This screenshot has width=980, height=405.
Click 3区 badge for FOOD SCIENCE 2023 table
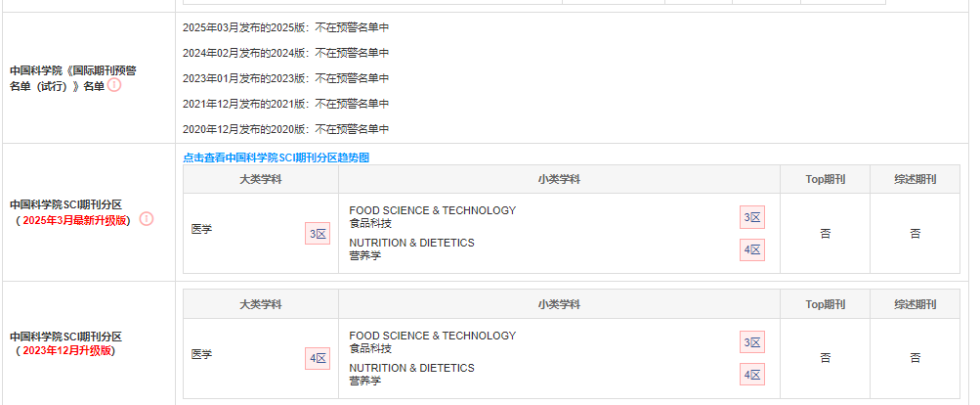coord(752,342)
